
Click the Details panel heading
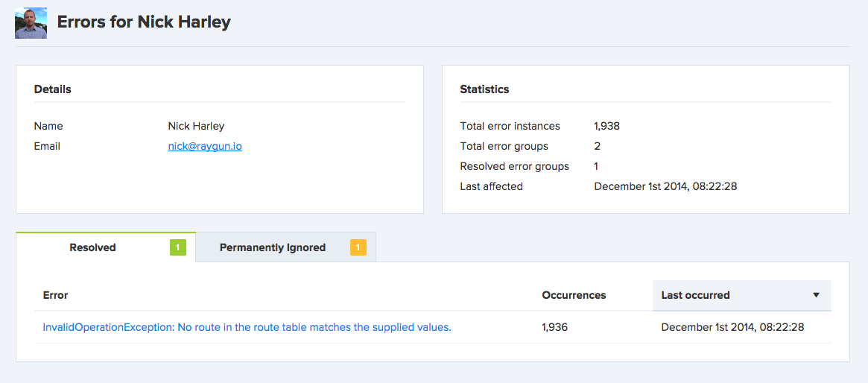[53, 89]
